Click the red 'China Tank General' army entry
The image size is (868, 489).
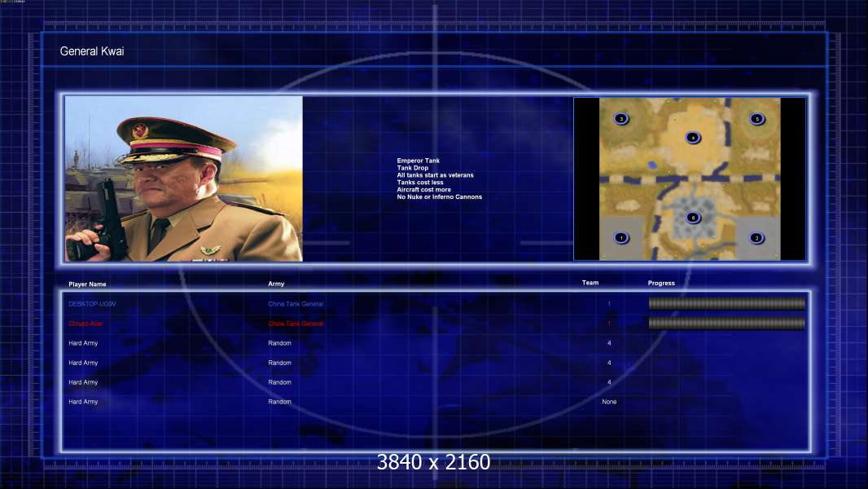point(296,324)
